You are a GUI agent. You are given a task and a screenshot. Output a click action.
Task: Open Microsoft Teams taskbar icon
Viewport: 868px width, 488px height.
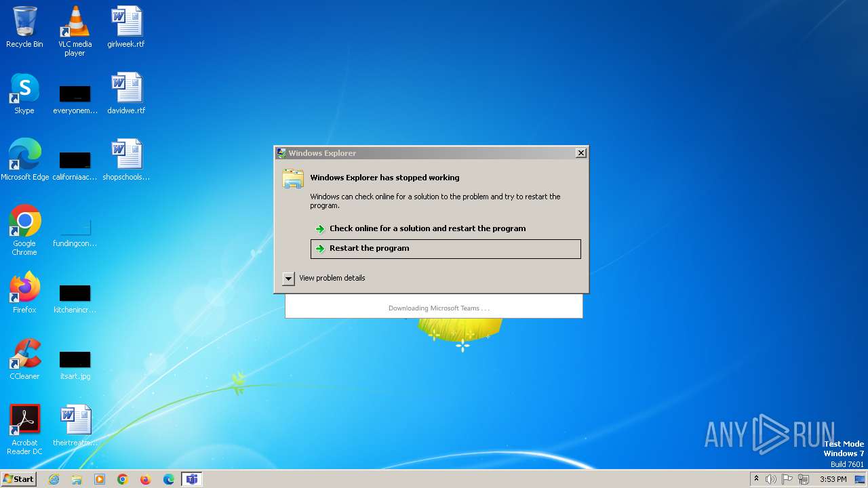point(192,479)
